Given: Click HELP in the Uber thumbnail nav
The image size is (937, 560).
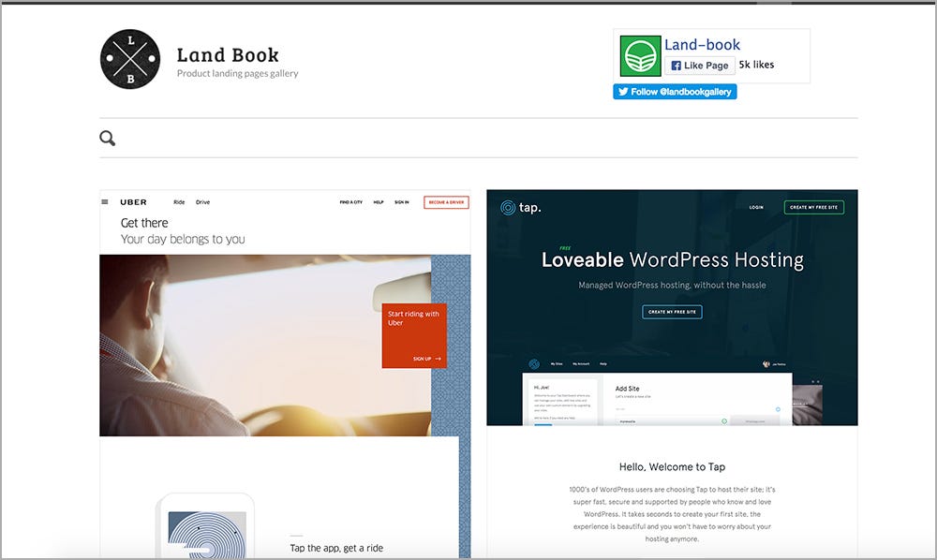Looking at the screenshot, I should pos(379,202).
